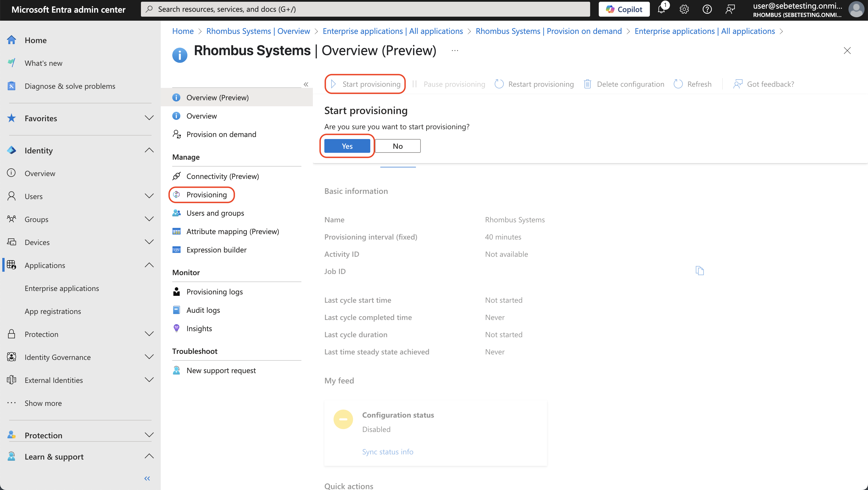Collapse the left navigation pane

click(x=147, y=479)
